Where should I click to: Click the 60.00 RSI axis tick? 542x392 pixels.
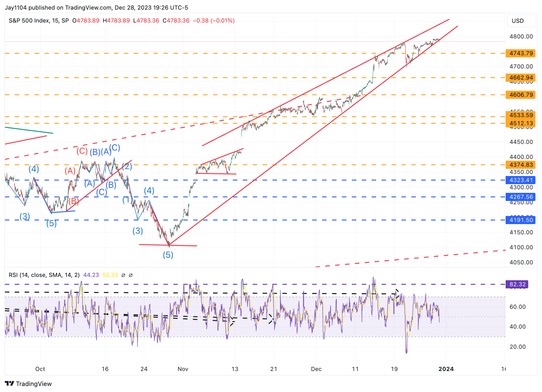(x=518, y=307)
